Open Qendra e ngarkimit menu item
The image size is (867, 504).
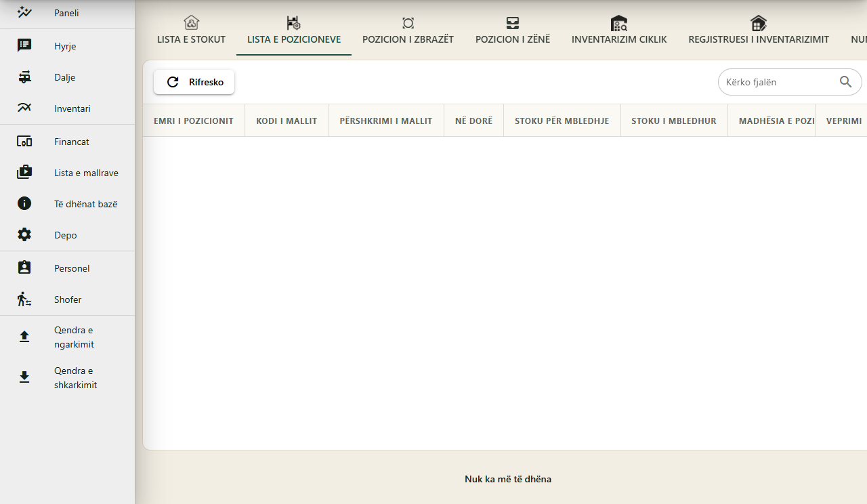coord(67,337)
